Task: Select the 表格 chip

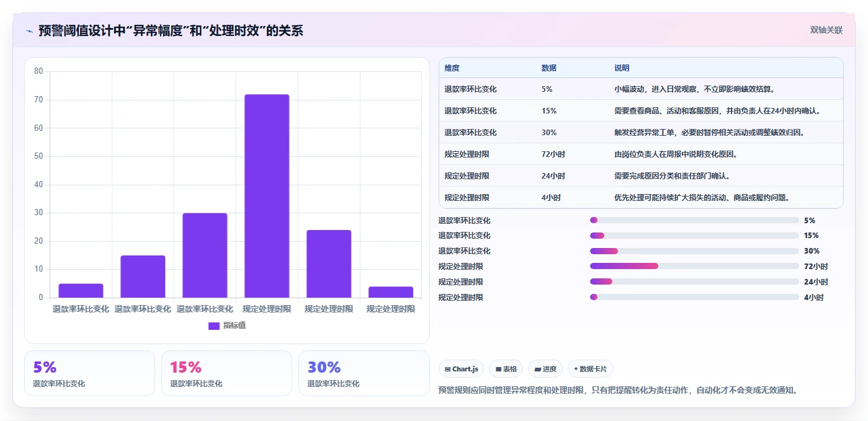Action: pos(506,369)
